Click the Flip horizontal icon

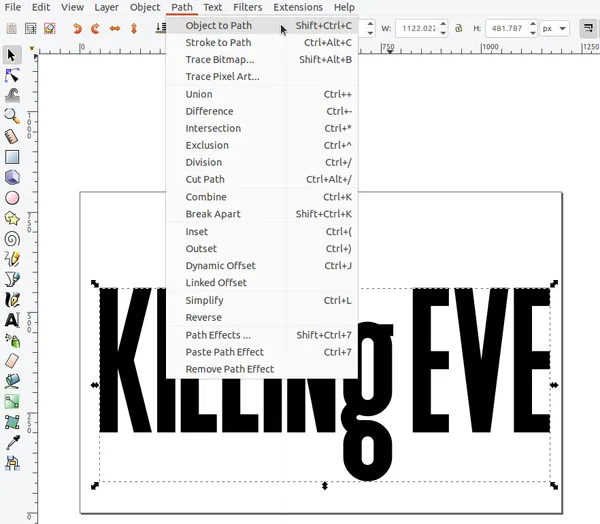[115, 28]
